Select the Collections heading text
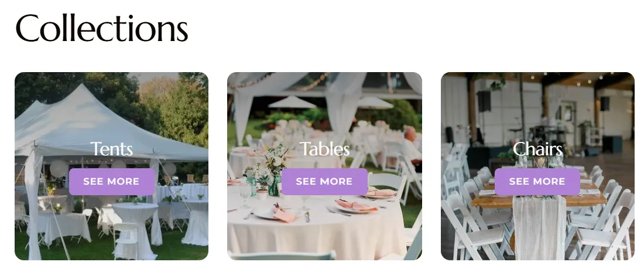Viewport: 644px width, 272px height. (x=102, y=28)
